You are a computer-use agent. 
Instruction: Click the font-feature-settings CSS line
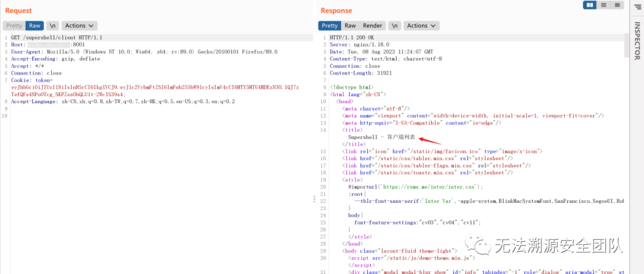click(417, 223)
